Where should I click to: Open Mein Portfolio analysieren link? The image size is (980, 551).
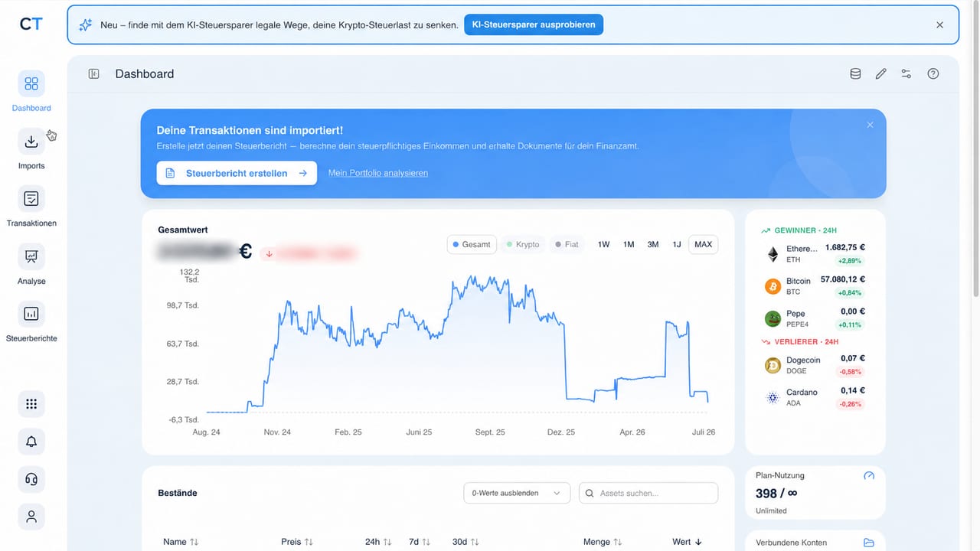378,173
